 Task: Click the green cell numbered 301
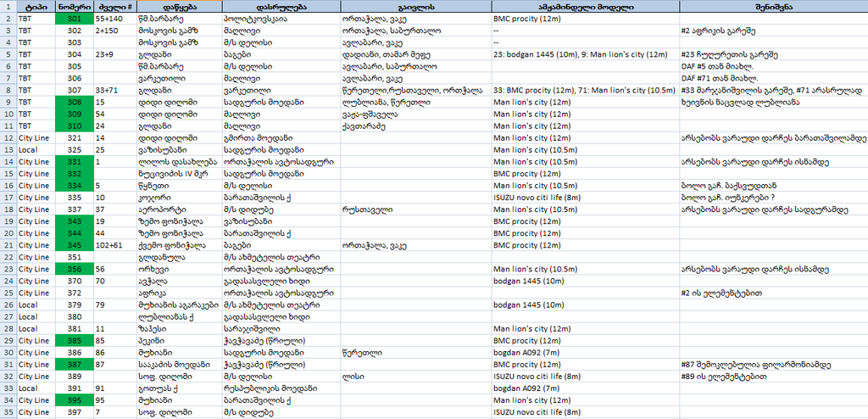tap(75, 19)
